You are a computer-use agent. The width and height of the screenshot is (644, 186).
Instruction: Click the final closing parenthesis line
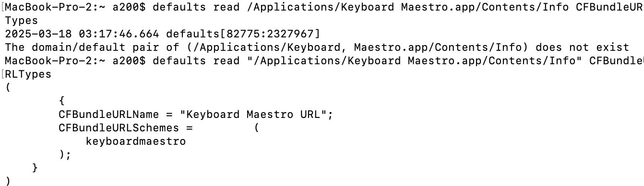[x=8, y=181]
